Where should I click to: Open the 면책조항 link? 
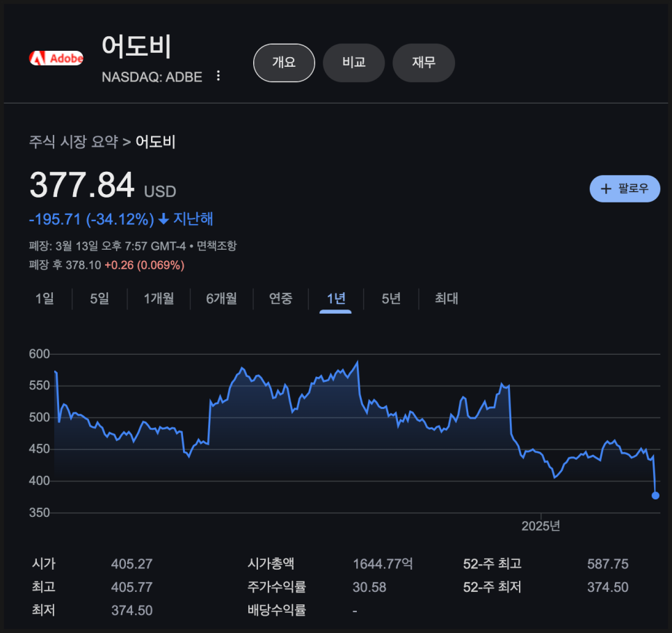point(216,246)
